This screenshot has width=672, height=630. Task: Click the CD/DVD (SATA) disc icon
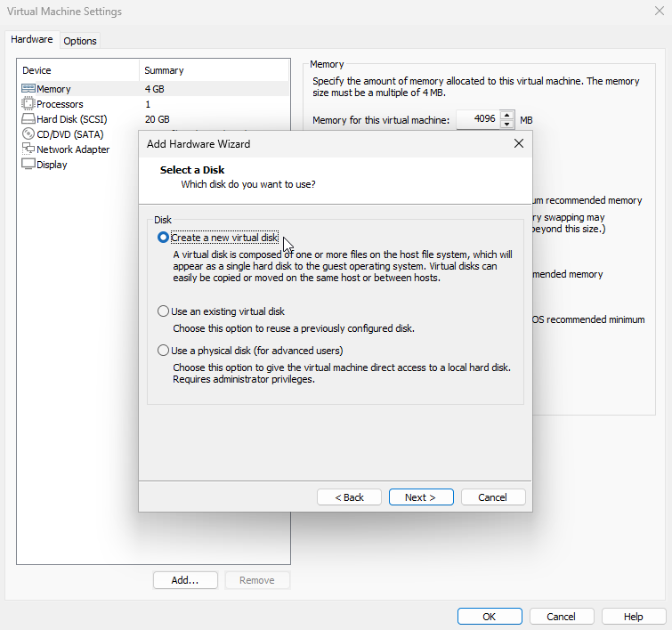[28, 134]
